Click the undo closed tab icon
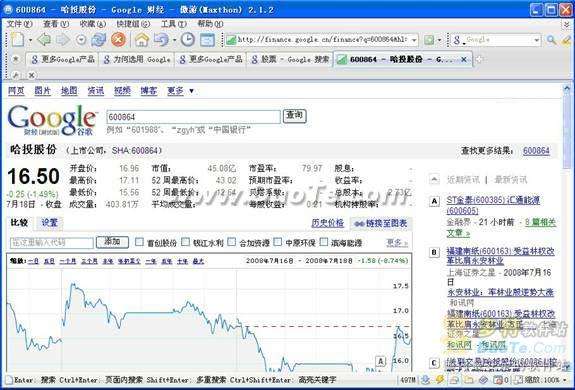575x390 pixels. (161, 40)
